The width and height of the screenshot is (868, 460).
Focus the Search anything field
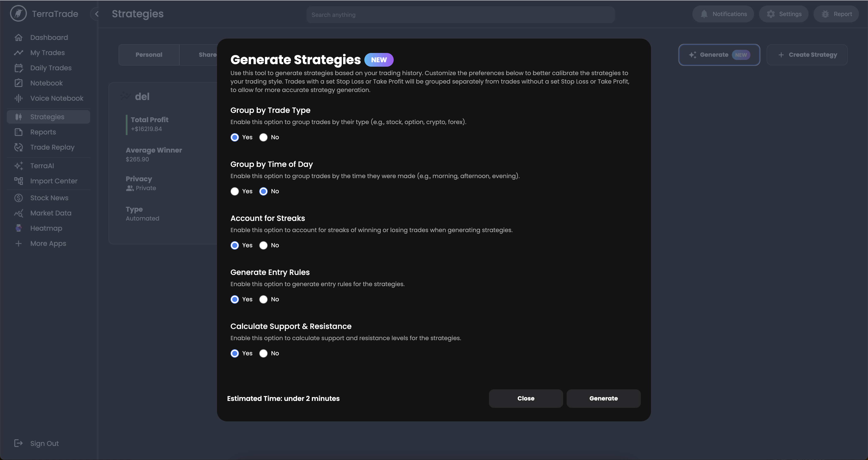[x=460, y=15]
